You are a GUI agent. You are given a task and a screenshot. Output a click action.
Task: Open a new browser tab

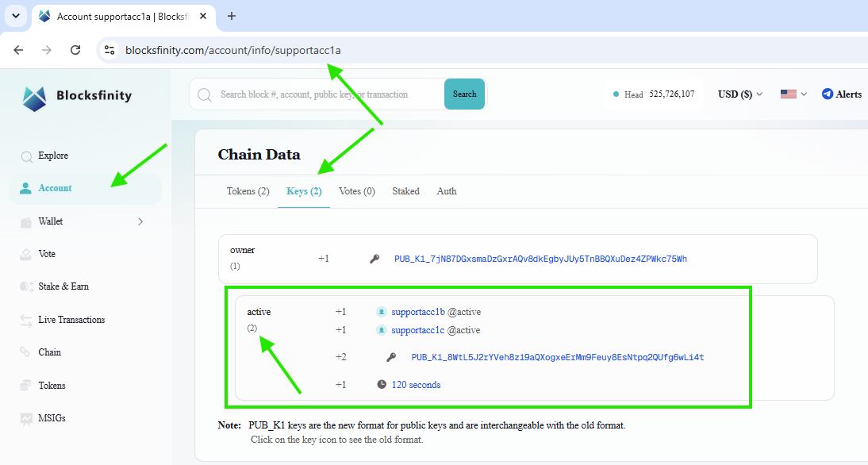coord(232,16)
